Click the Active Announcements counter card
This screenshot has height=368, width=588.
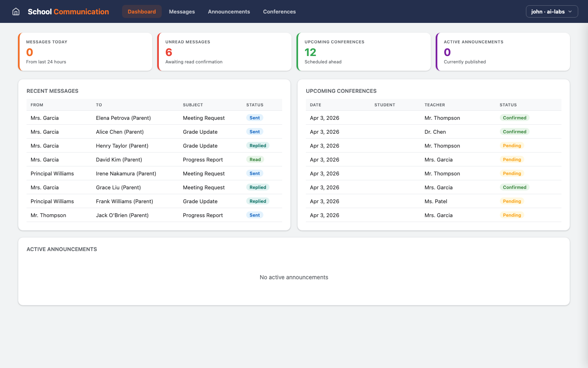(x=502, y=52)
